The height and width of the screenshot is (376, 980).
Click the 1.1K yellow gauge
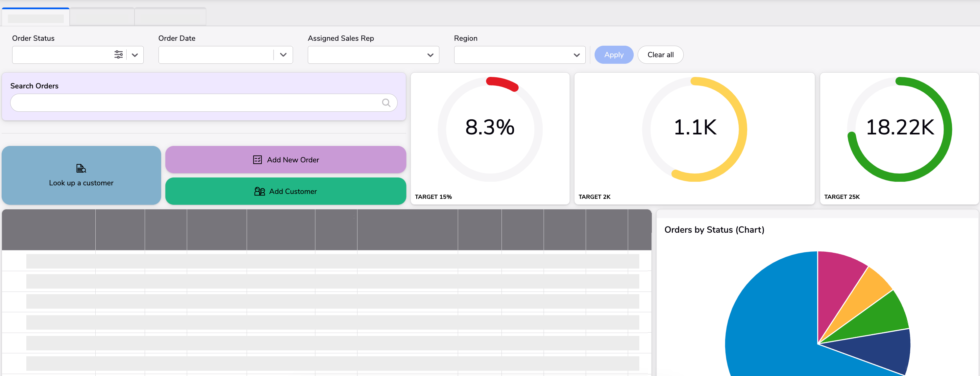(695, 129)
